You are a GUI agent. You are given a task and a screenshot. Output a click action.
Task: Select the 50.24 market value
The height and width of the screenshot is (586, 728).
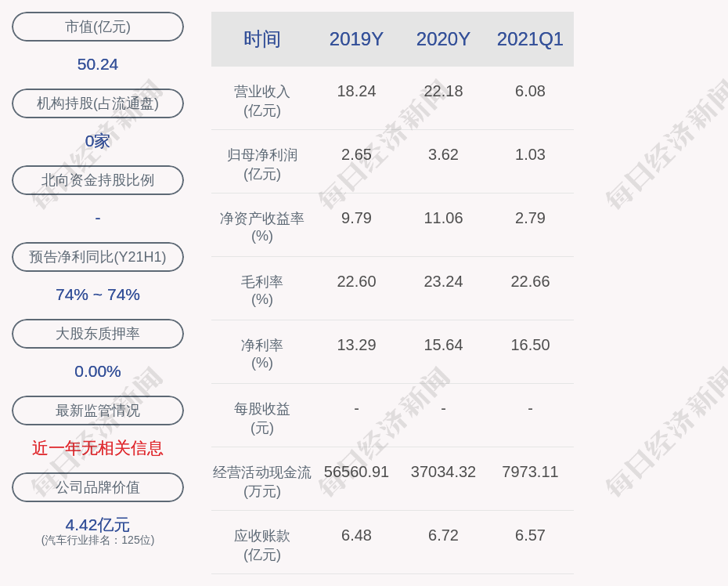point(98,64)
